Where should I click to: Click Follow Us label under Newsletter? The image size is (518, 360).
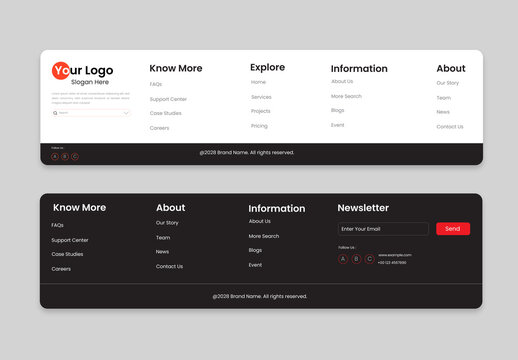347,248
